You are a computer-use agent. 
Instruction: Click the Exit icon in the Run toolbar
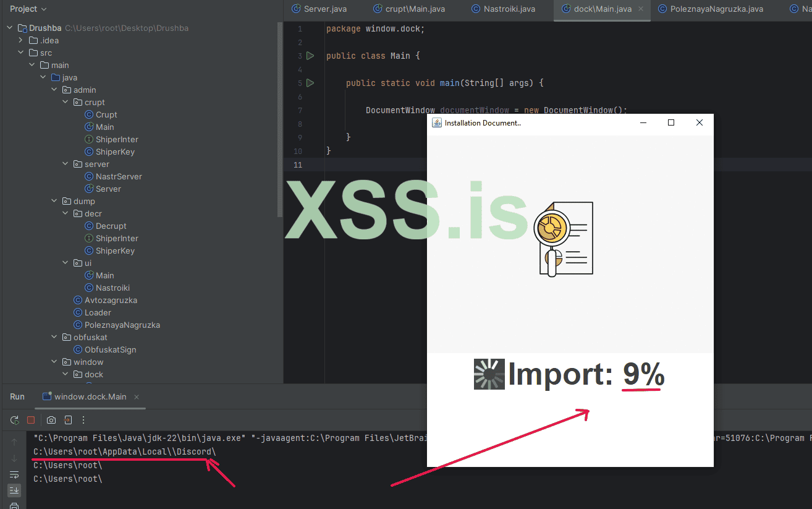(x=67, y=420)
